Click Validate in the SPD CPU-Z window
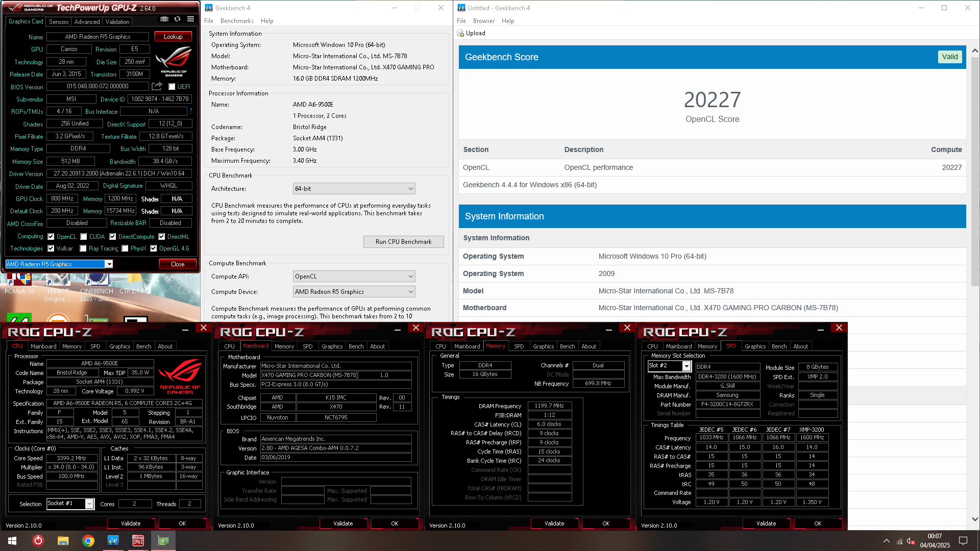The width and height of the screenshot is (980, 551). point(766,523)
